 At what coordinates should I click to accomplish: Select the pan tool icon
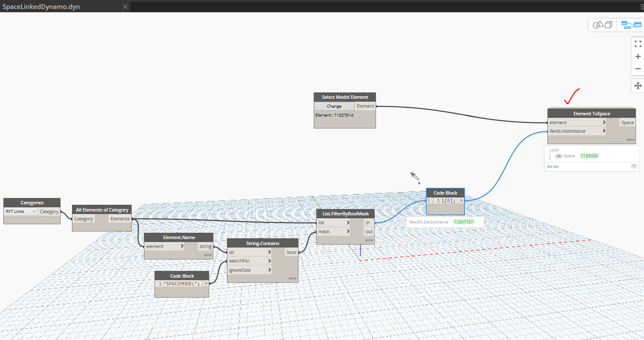pos(638,85)
